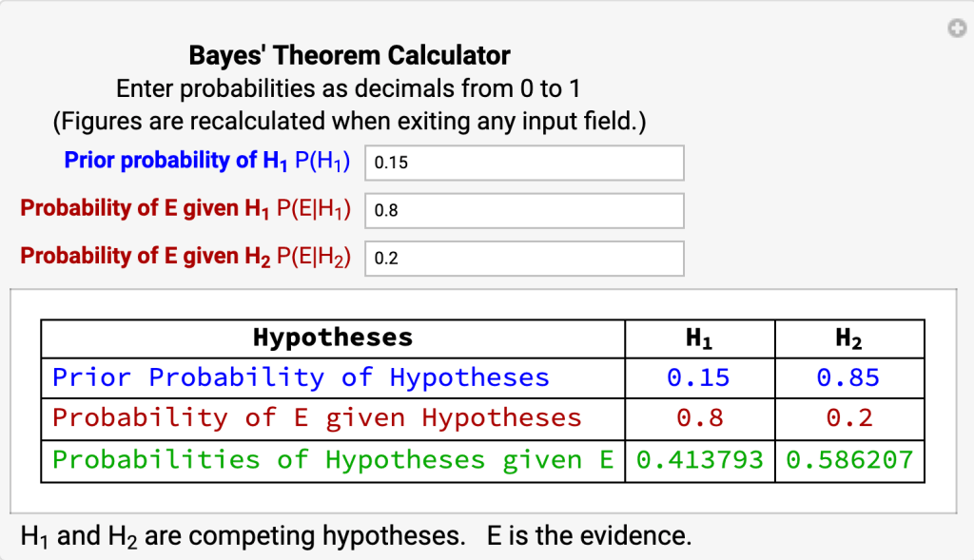Screen dimensions: 974x560
Task: Click the 'Bayes' Theorem Calculator' title
Action: coord(349,55)
